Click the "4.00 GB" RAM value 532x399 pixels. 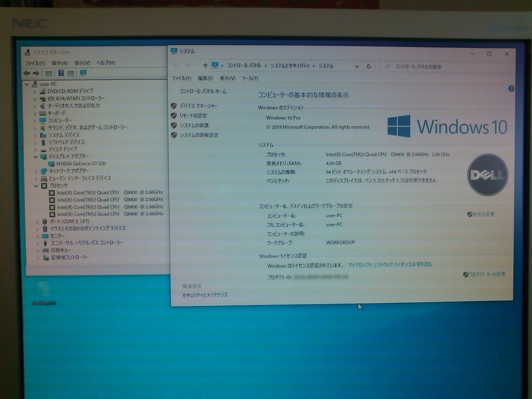tap(334, 163)
